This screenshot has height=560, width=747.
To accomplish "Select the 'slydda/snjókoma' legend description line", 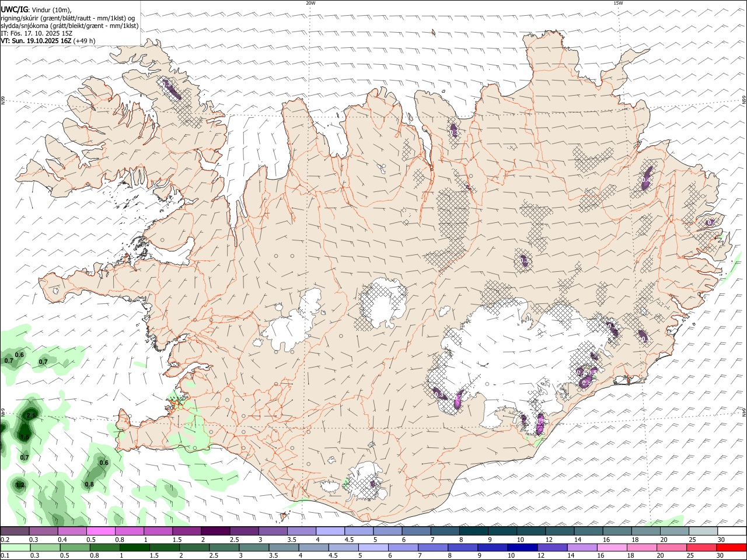I will pos(69,26).
